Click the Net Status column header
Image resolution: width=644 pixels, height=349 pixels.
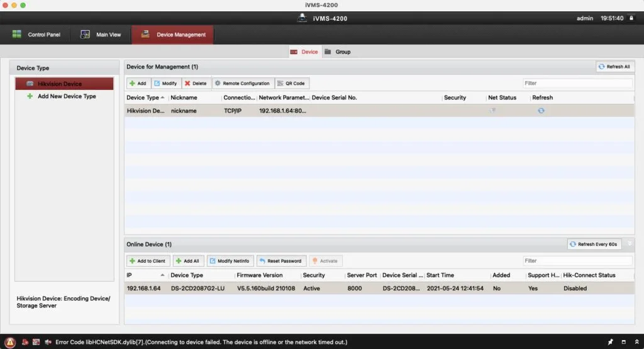point(502,97)
